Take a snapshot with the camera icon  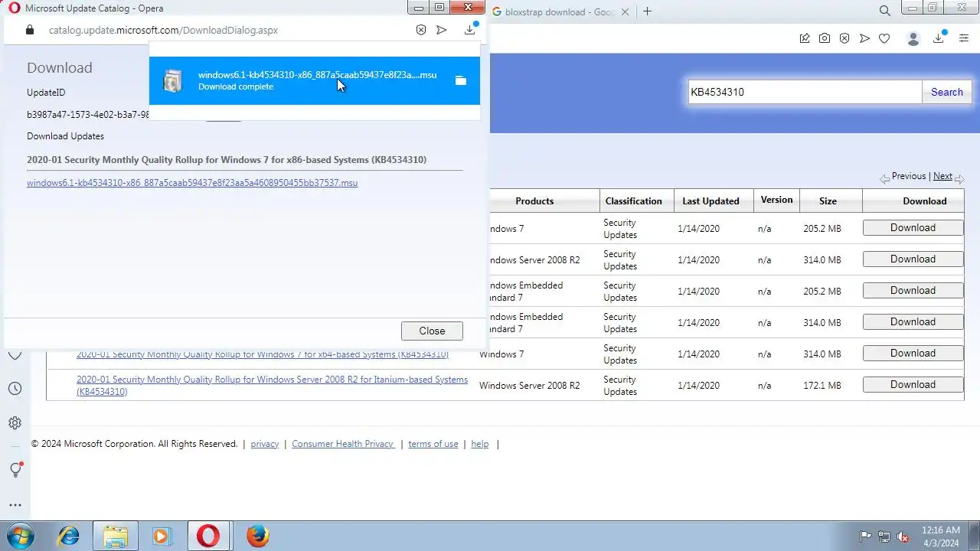tap(825, 38)
